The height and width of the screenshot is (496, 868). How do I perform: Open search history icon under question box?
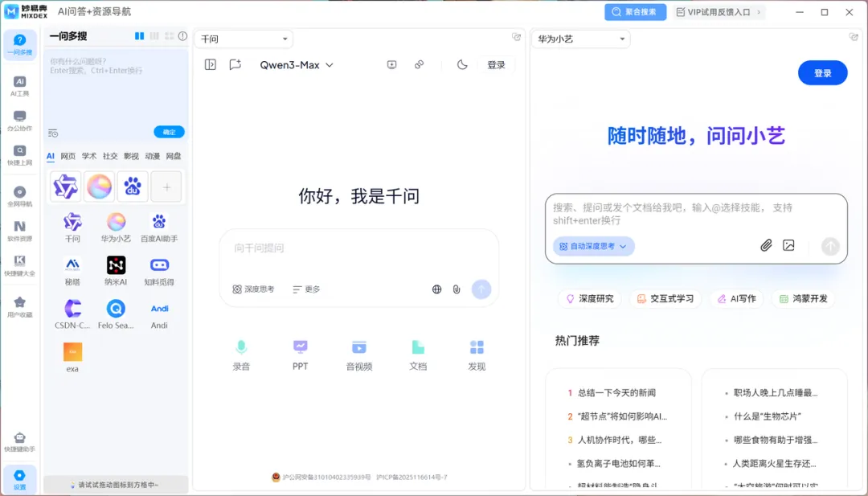[x=53, y=133]
